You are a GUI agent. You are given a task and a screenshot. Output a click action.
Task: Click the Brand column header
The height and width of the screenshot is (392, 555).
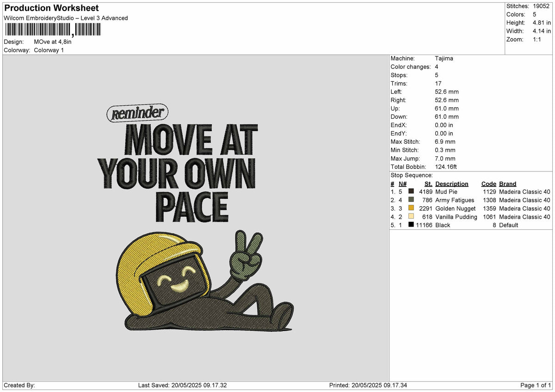[x=507, y=184]
